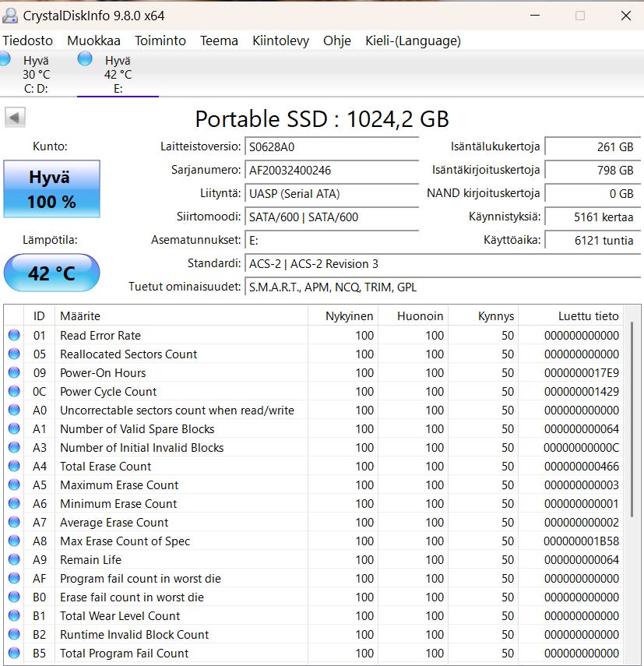Click the status orb for Remain Life

click(x=14, y=559)
